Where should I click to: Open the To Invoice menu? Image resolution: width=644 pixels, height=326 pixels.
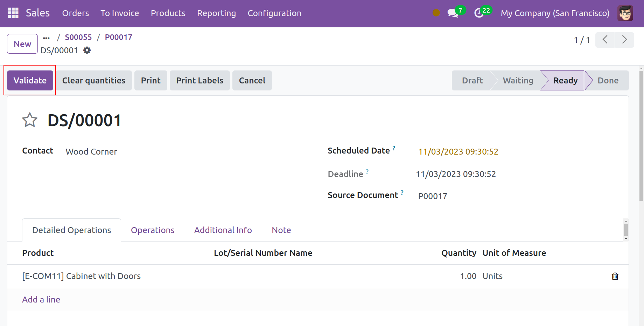pyautogui.click(x=120, y=13)
